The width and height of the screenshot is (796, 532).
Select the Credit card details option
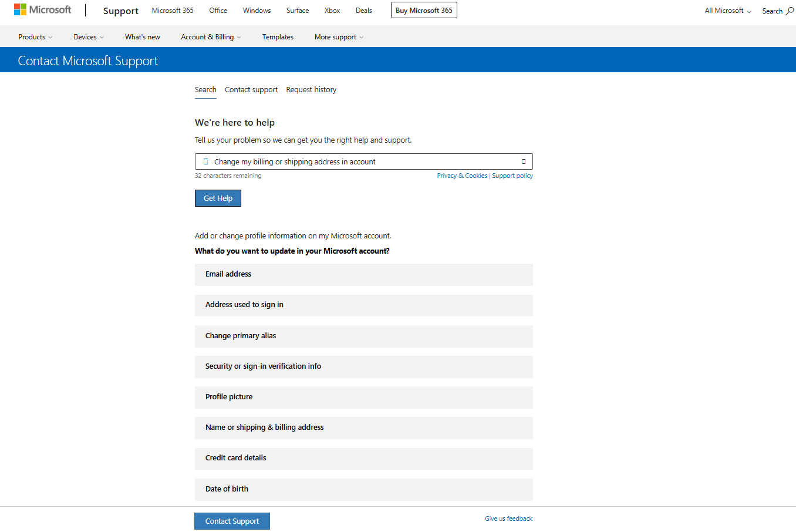364,458
